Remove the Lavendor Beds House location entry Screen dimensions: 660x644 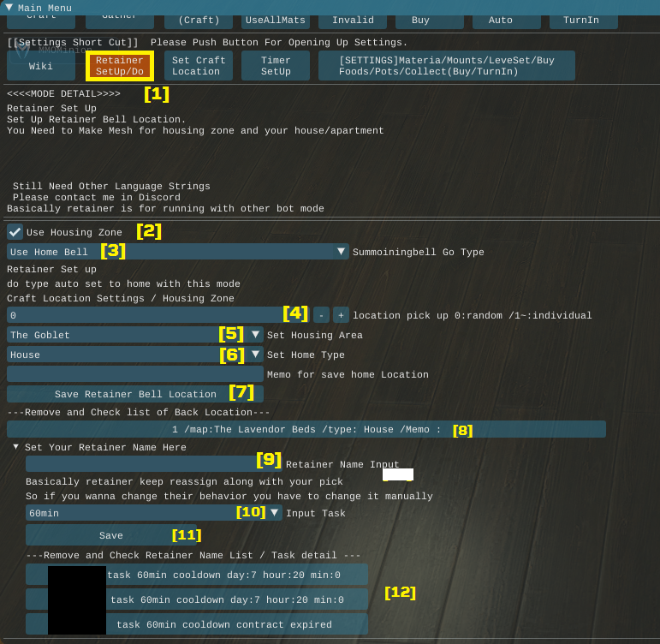coord(306,429)
